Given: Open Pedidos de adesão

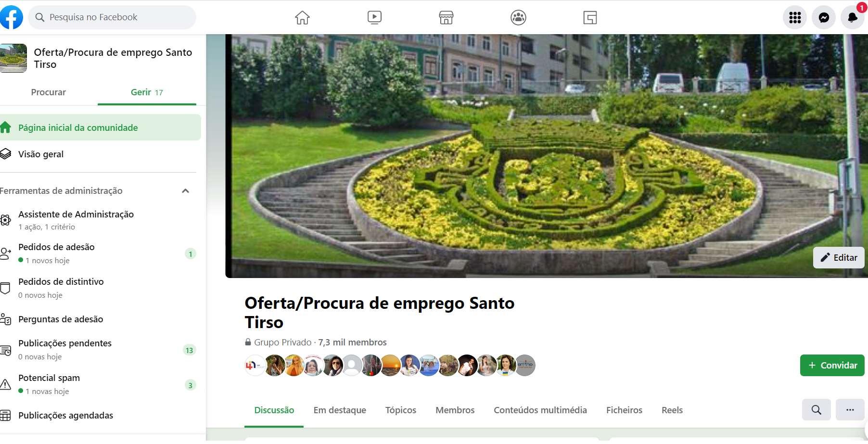Looking at the screenshot, I should pos(99,253).
